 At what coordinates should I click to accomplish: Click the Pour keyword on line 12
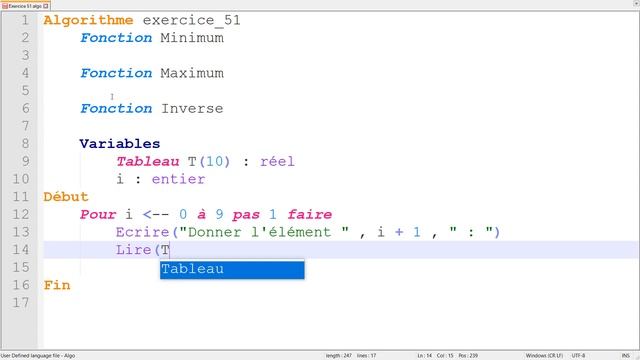tap(98, 214)
